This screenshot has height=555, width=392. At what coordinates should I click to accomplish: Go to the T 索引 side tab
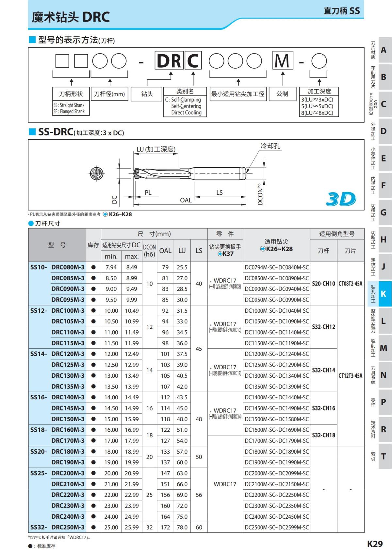(380, 456)
